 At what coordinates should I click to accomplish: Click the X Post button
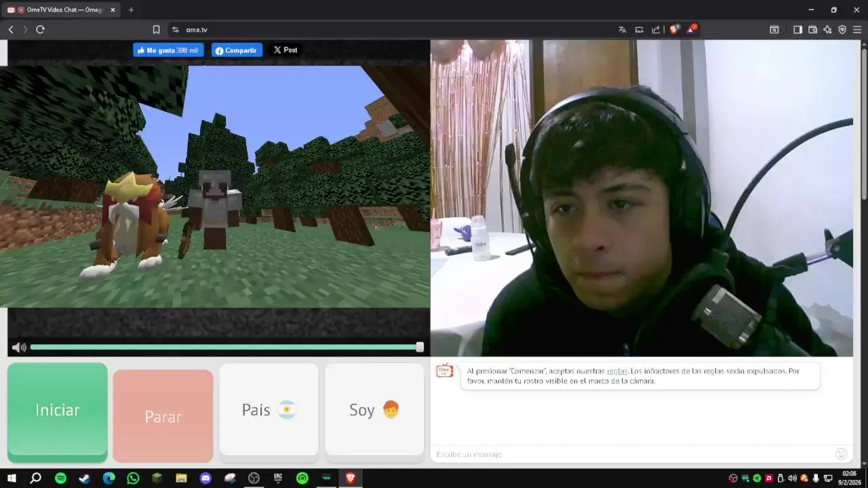pyautogui.click(x=285, y=50)
